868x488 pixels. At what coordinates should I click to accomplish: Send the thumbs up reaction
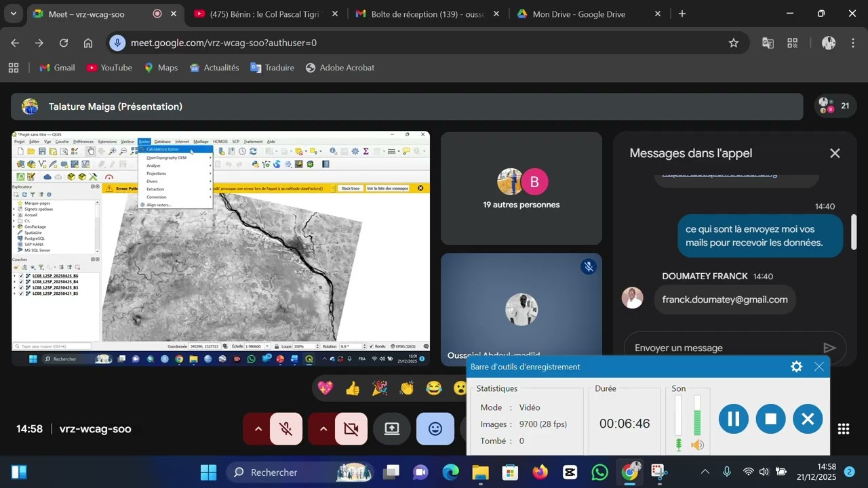pyautogui.click(x=353, y=388)
